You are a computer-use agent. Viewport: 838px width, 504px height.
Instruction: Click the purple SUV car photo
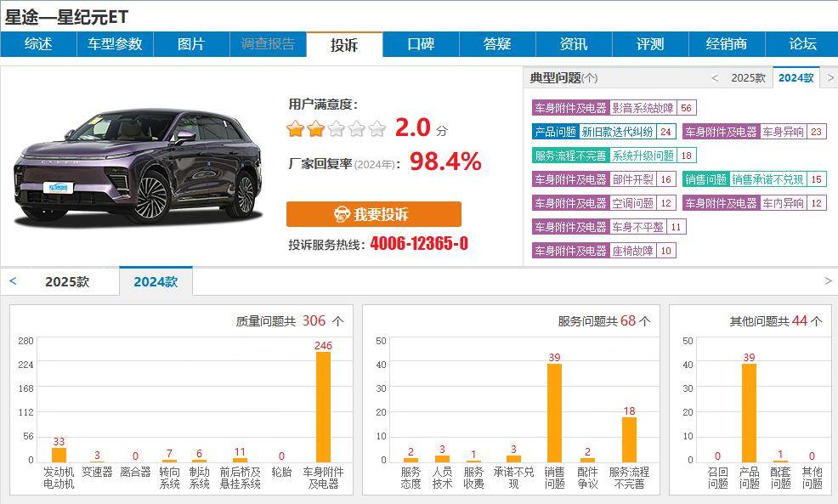tap(139, 167)
